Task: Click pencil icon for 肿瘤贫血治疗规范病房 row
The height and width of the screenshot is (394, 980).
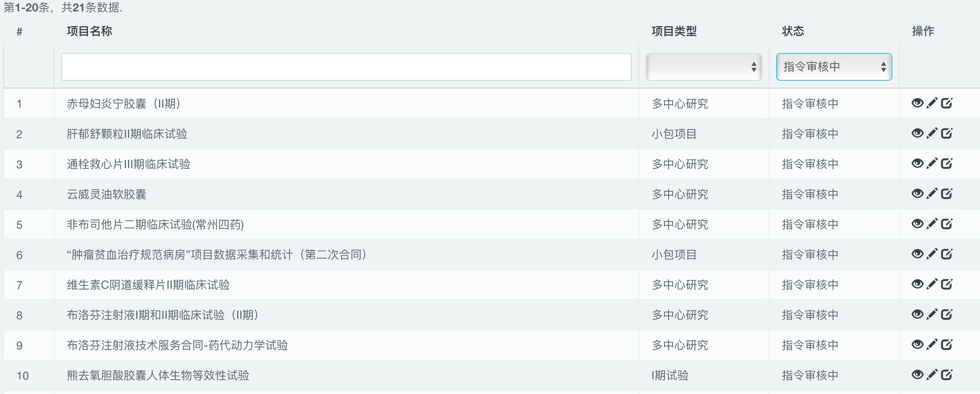Action: tap(932, 254)
